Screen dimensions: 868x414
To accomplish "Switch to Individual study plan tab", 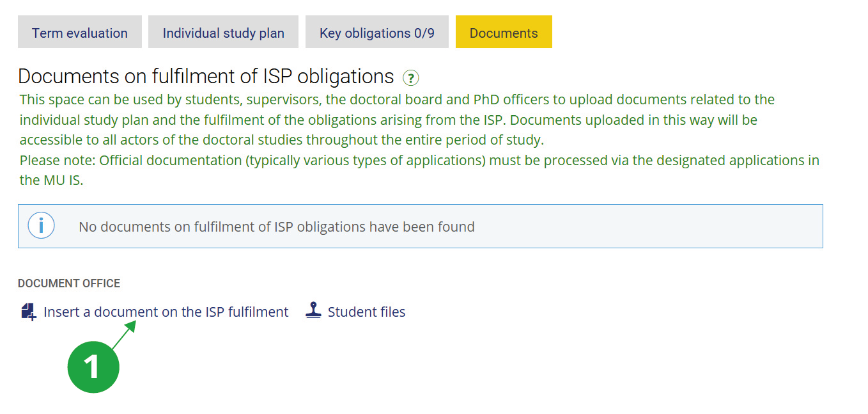I will 223,33.
